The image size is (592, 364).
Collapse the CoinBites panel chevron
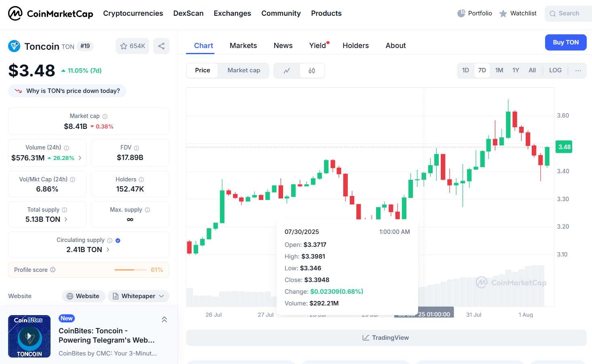click(x=164, y=320)
